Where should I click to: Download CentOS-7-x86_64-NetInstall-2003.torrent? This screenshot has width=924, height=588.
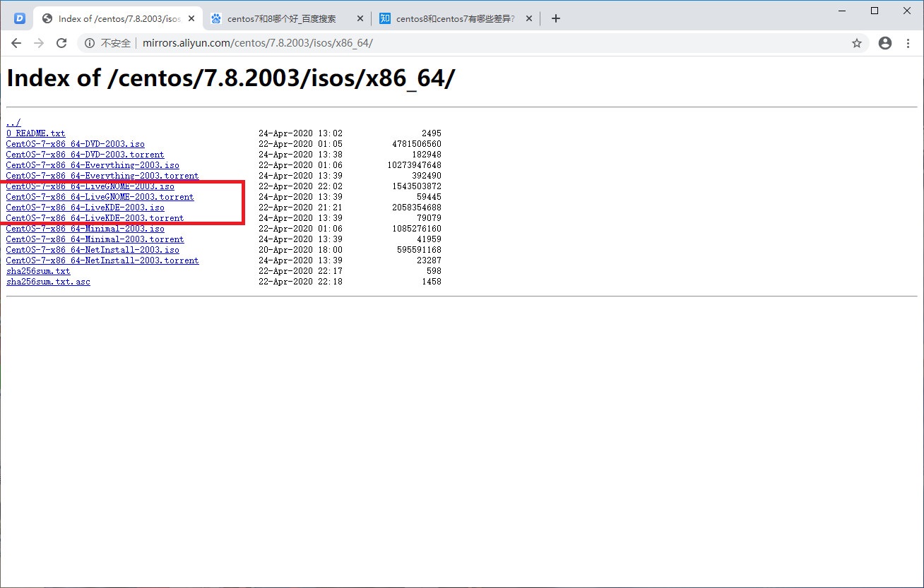[x=102, y=260]
